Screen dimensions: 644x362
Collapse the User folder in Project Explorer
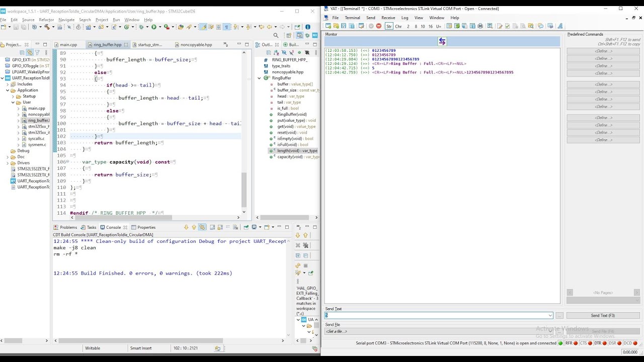point(14,103)
